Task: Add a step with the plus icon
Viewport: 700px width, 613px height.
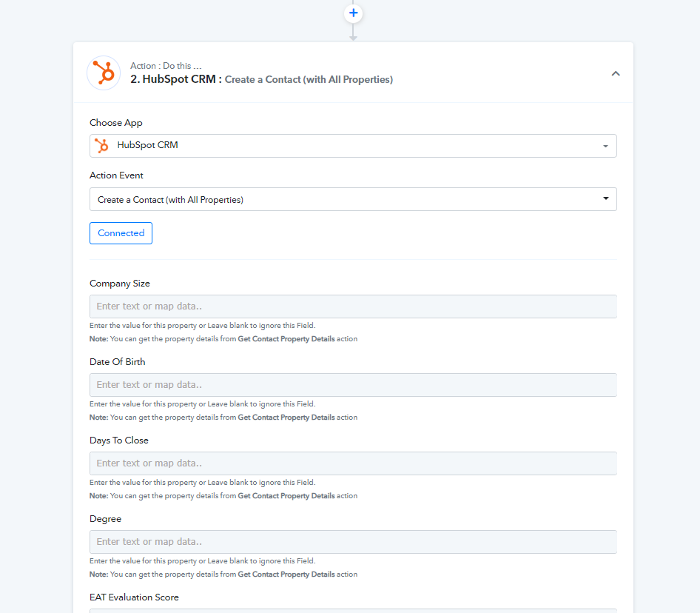Action: pyautogui.click(x=353, y=13)
